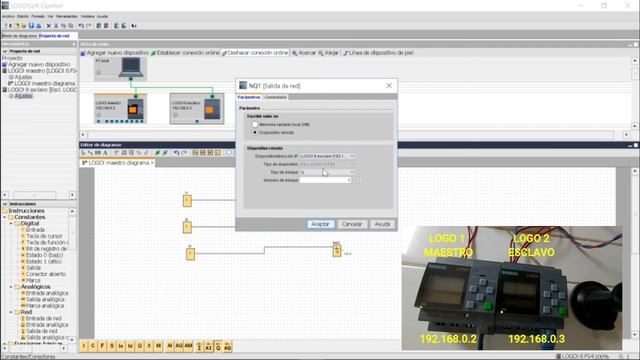Click the text tool 'A' in diagram editor toolbar

[x=105, y=153]
